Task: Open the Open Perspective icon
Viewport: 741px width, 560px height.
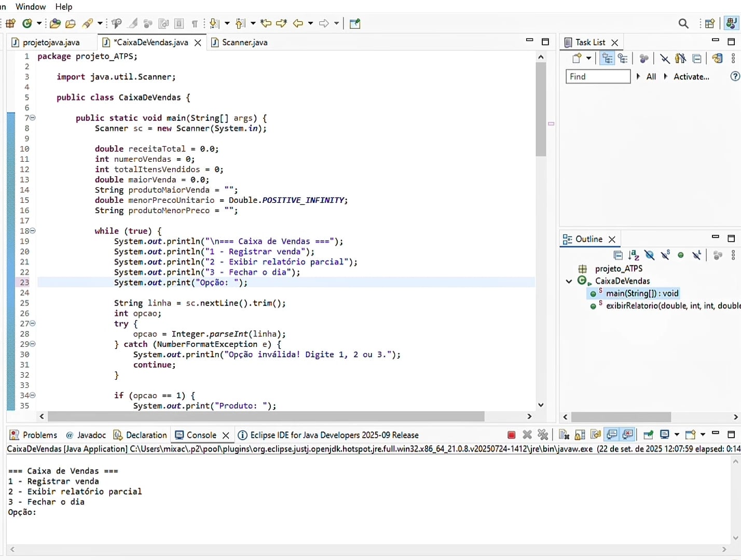Action: 709,23
